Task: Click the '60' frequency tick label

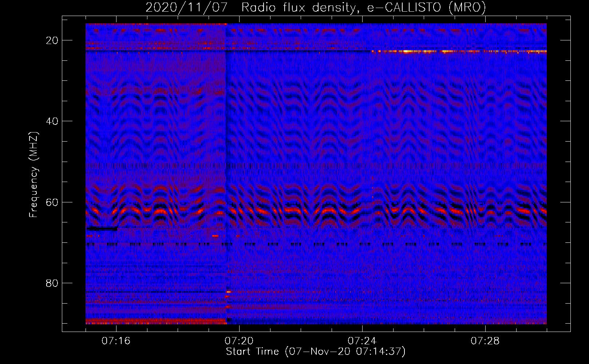Action: coord(52,202)
